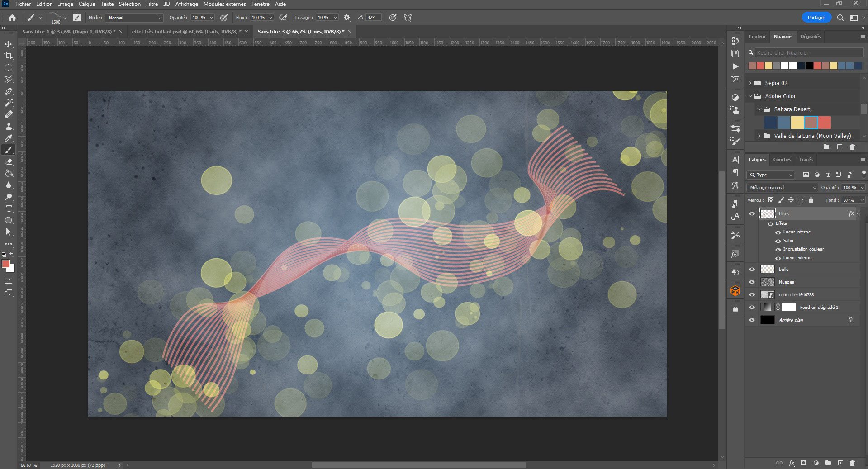This screenshot has height=469, width=868.
Task: Select the Healing Brush bandage tool
Action: [x=8, y=114]
